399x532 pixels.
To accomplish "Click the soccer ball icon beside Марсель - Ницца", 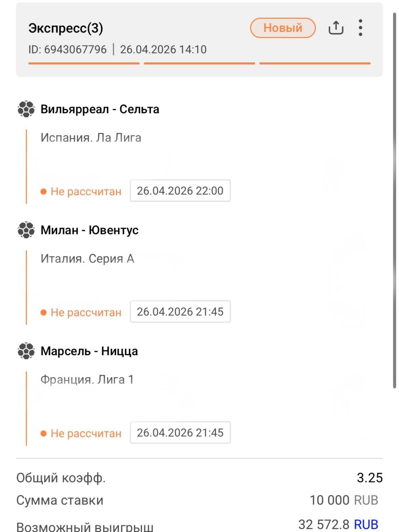I will pos(26,351).
